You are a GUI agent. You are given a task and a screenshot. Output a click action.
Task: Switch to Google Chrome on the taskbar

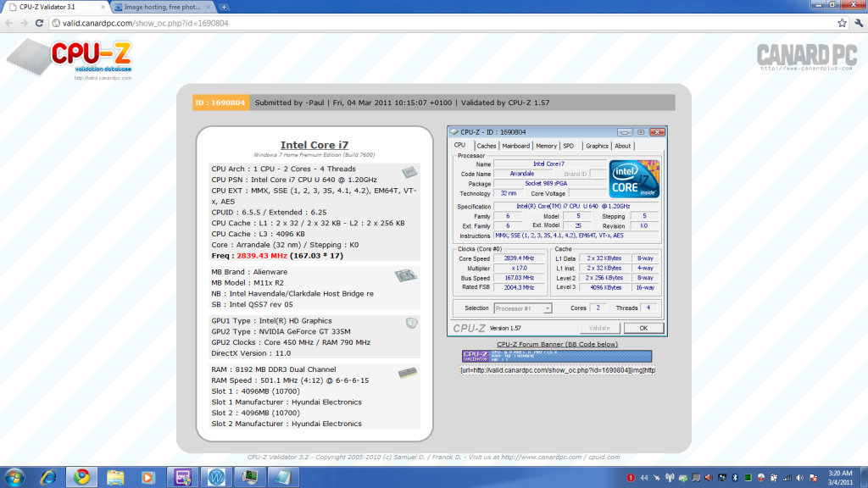click(x=82, y=477)
